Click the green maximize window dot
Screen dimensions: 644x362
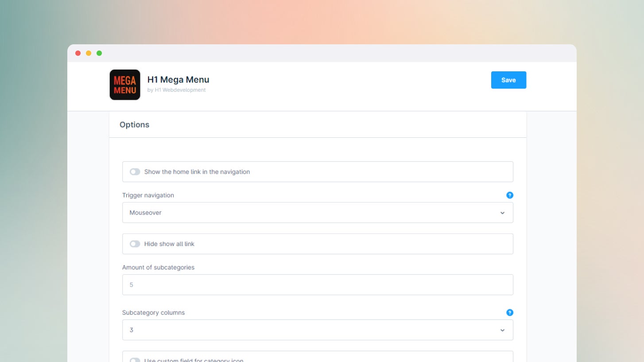point(99,53)
